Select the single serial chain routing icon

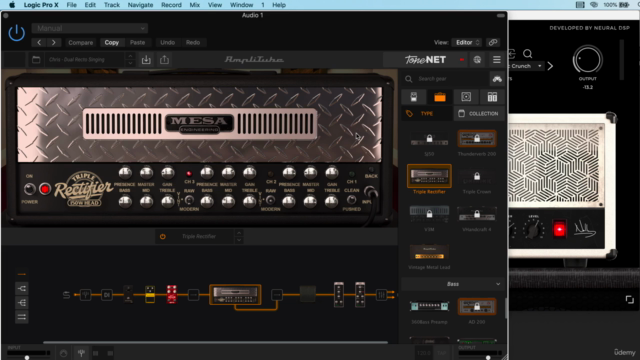(x=22, y=274)
